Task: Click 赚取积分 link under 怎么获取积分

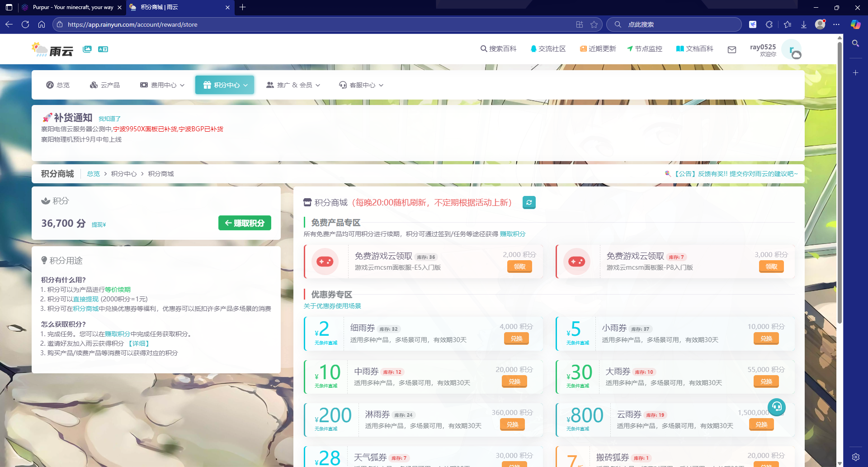Action: (118, 334)
